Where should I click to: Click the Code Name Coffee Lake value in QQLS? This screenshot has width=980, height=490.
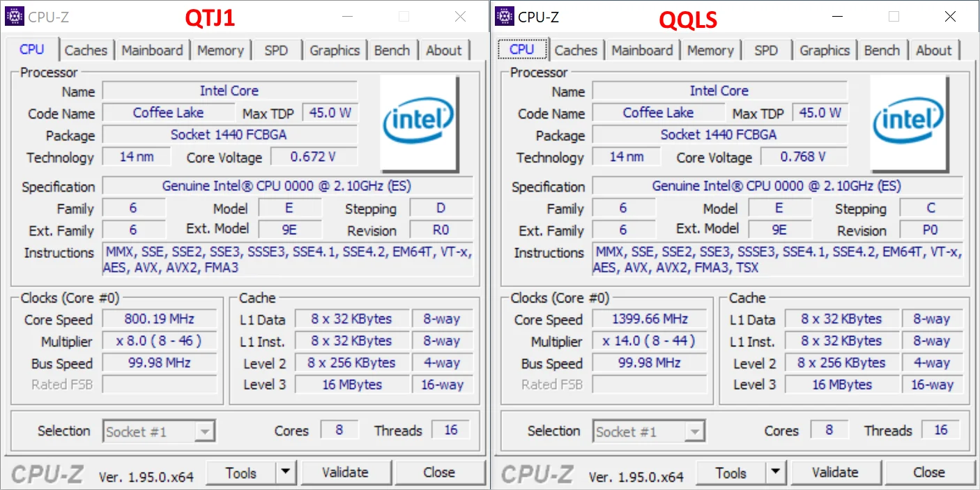tap(659, 112)
